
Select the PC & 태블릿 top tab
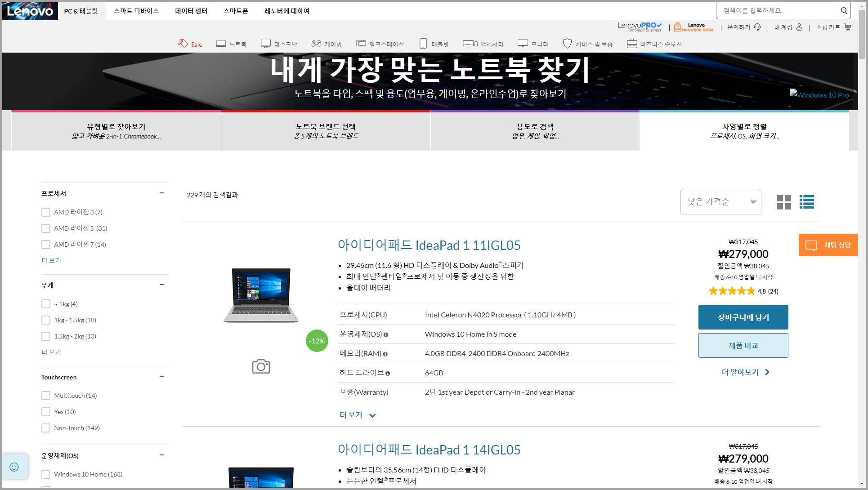[81, 11]
